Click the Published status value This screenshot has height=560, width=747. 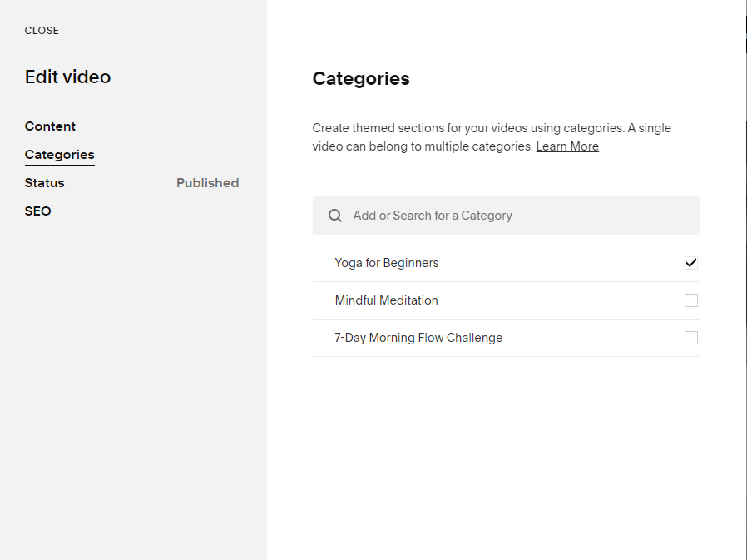click(207, 183)
